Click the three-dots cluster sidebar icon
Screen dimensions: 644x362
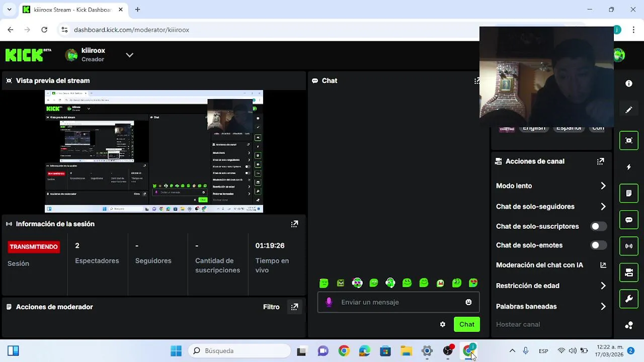point(629,325)
